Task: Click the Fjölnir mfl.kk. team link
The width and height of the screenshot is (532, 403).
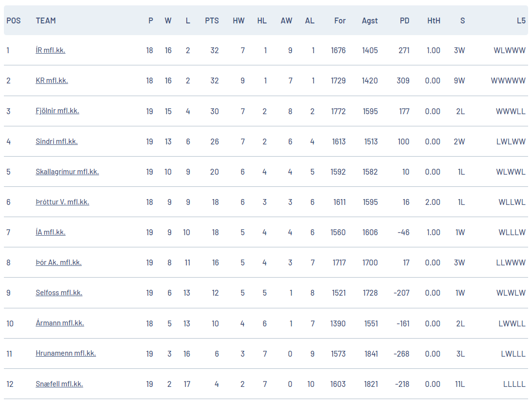Action: click(x=58, y=111)
